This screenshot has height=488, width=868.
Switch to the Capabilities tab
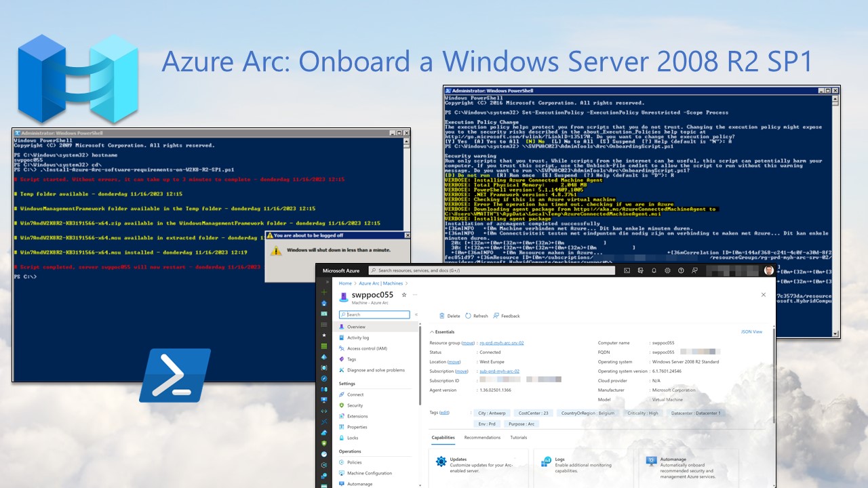point(443,438)
